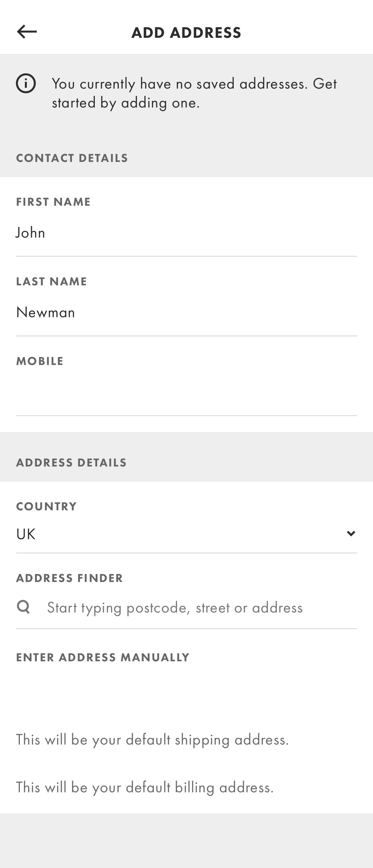Click the Address Details section header
Viewport: 373px width, 868px height.
(x=71, y=462)
